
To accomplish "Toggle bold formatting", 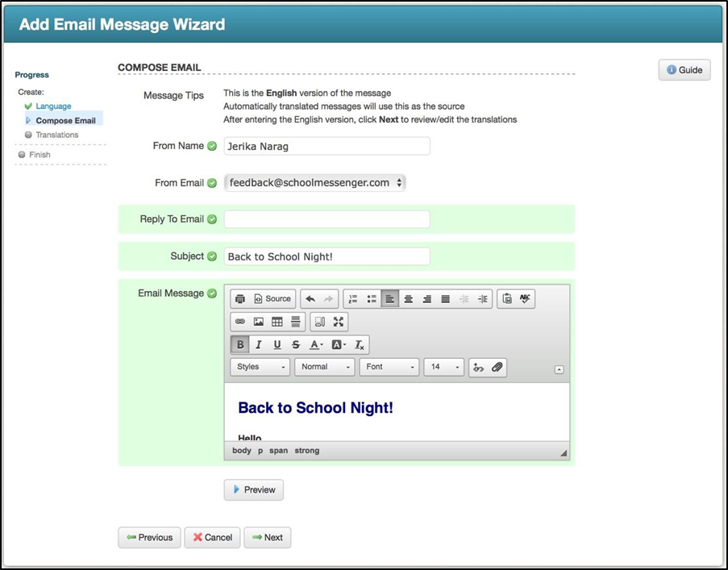I will (x=240, y=345).
